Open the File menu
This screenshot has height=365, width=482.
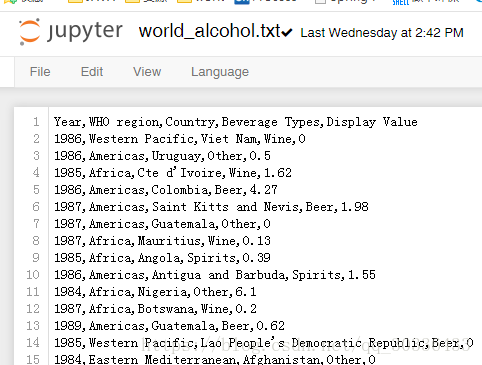click(40, 72)
